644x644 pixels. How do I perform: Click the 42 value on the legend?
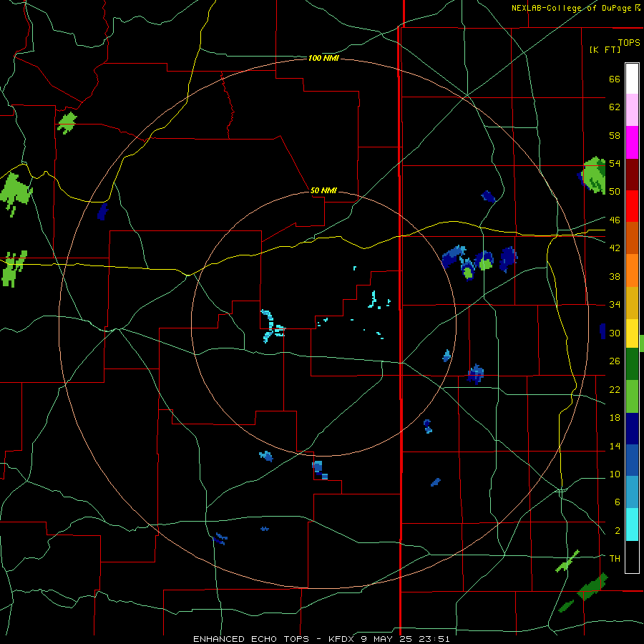click(x=615, y=248)
